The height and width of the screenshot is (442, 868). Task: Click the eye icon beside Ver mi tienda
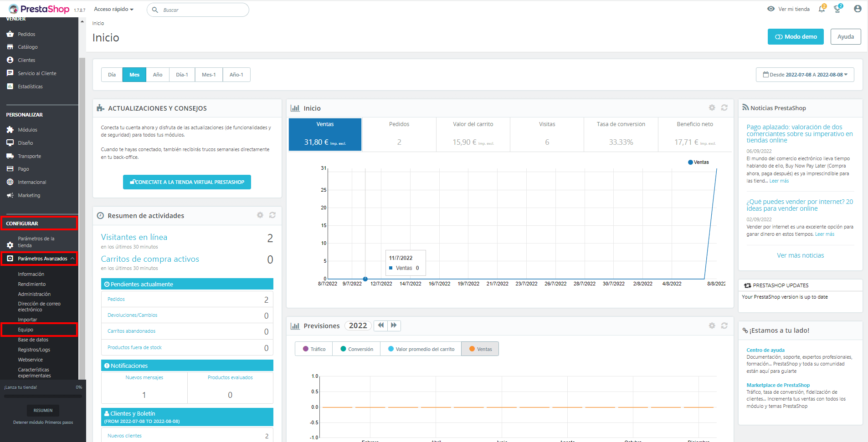coord(771,9)
